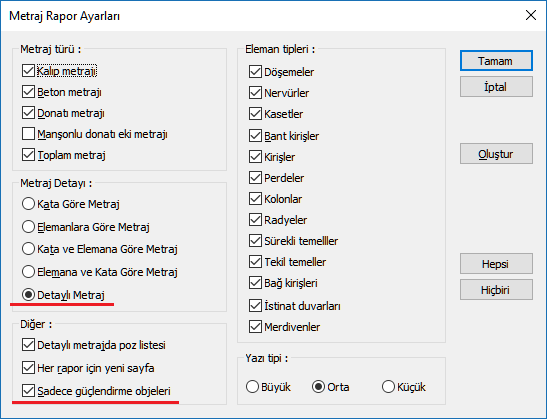Click the Tamam button
547x419 pixels.
pyautogui.click(x=496, y=61)
